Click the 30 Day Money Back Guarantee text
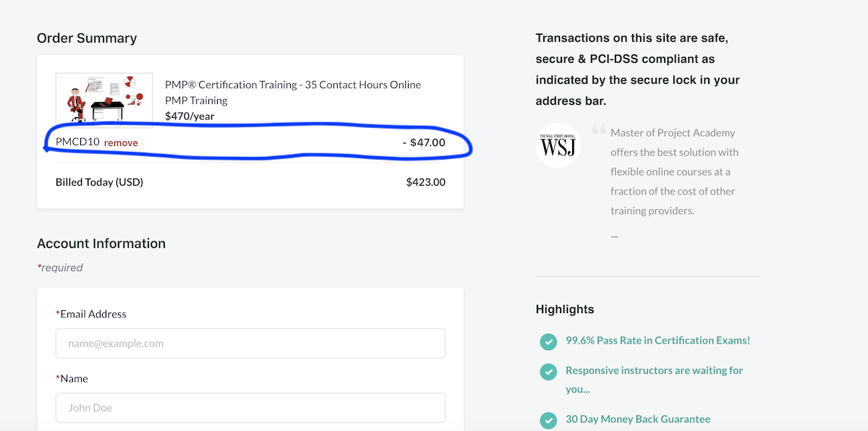 coord(637,419)
